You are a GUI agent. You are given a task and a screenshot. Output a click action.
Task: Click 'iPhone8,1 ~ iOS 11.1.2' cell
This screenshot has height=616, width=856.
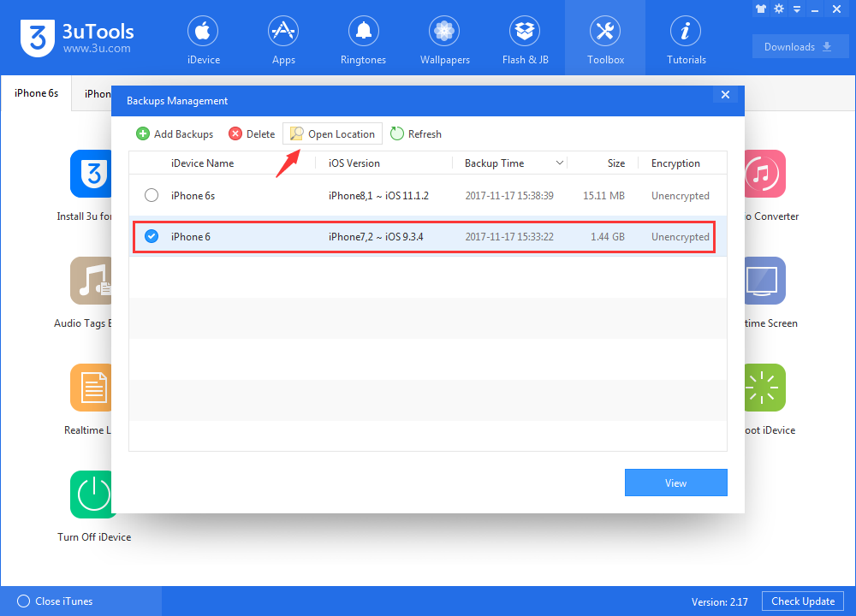coord(378,195)
